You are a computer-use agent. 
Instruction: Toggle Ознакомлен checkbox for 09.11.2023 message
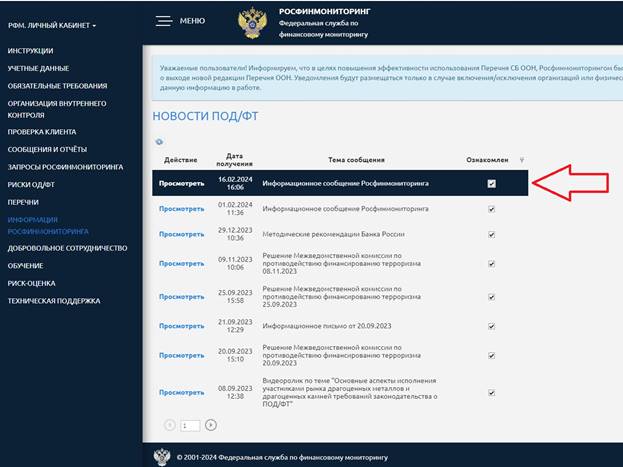click(491, 264)
